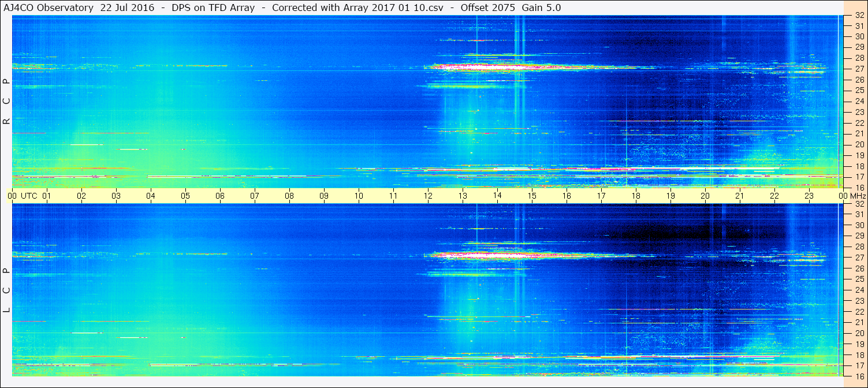Image resolution: width=868 pixels, height=388 pixels.
Task: Choose the 07 hour marker on time axis
Action: point(255,196)
